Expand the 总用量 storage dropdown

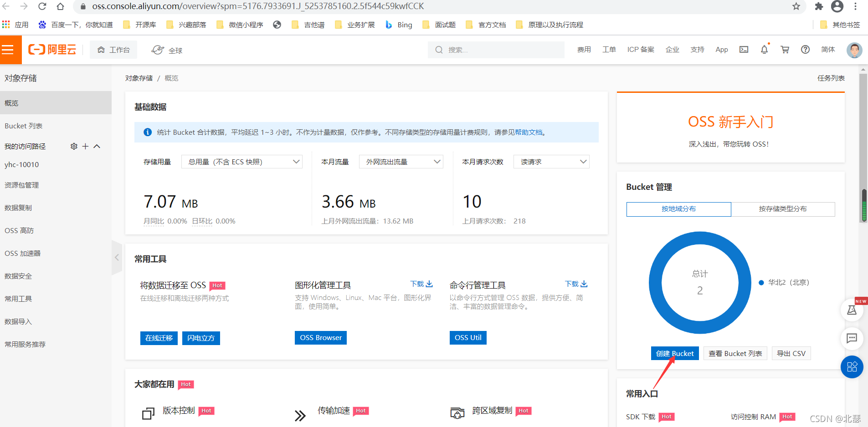coord(242,162)
